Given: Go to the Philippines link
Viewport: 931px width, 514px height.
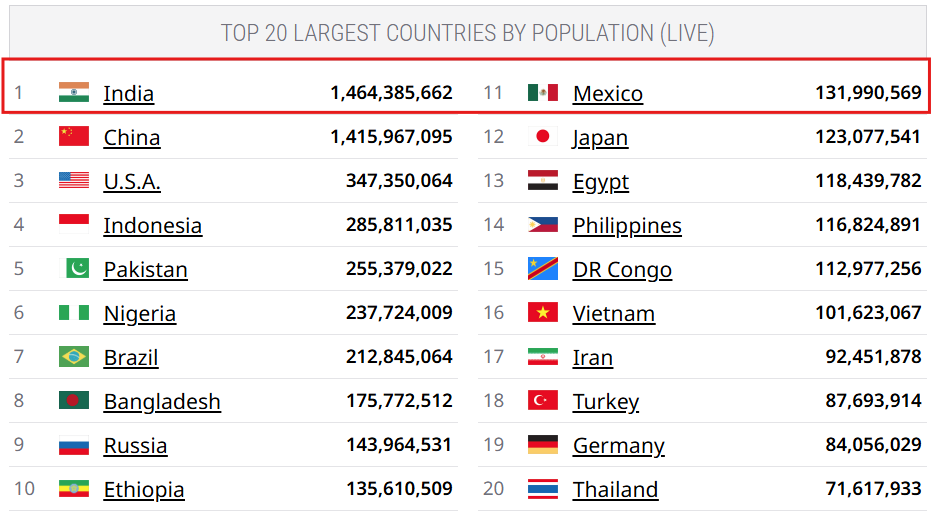Looking at the screenshot, I should coord(627,226).
